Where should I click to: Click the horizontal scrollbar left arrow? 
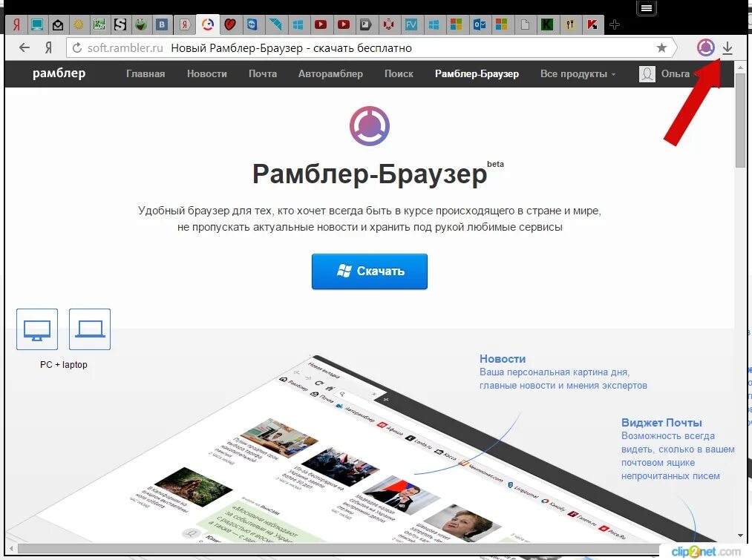point(10,548)
